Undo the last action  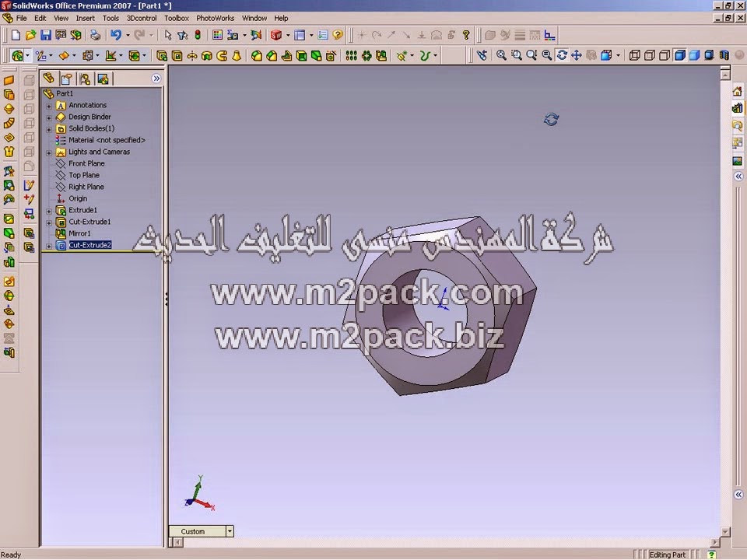[116, 35]
